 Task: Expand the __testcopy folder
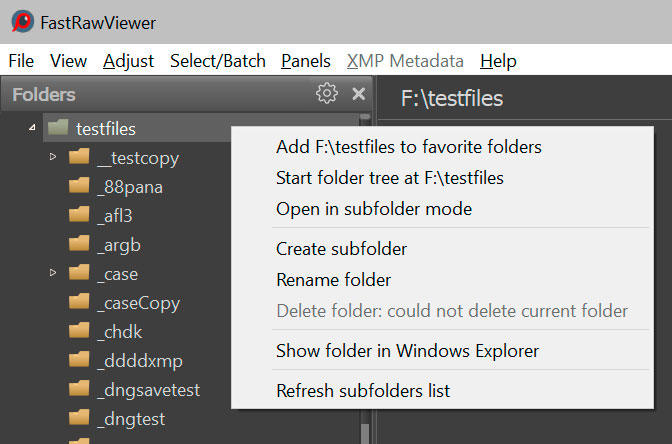click(53, 157)
